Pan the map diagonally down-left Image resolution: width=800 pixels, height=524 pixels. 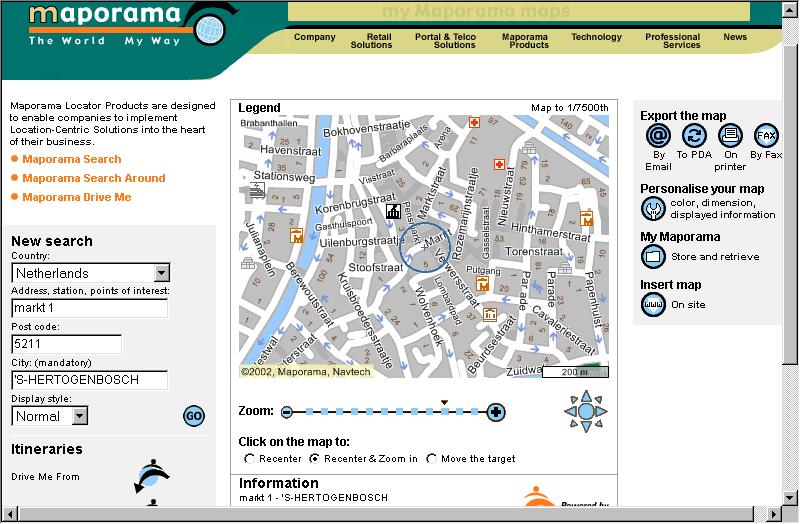[574, 423]
